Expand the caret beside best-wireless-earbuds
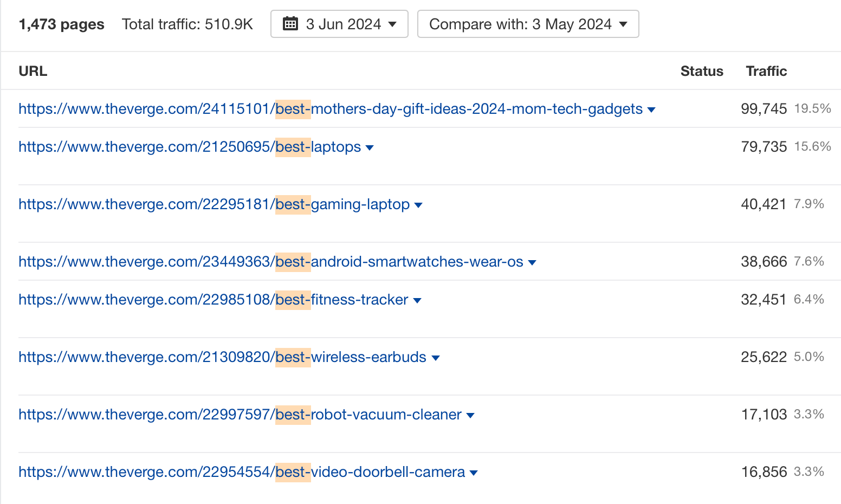 436,357
